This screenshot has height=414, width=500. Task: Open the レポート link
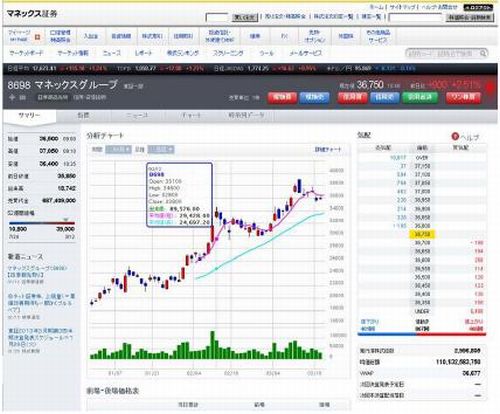(144, 53)
